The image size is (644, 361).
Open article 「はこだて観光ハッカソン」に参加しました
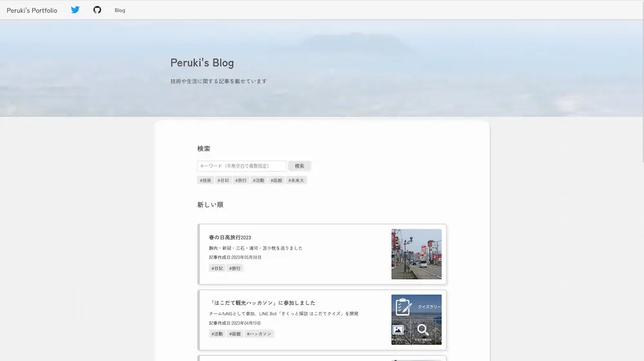click(x=262, y=302)
